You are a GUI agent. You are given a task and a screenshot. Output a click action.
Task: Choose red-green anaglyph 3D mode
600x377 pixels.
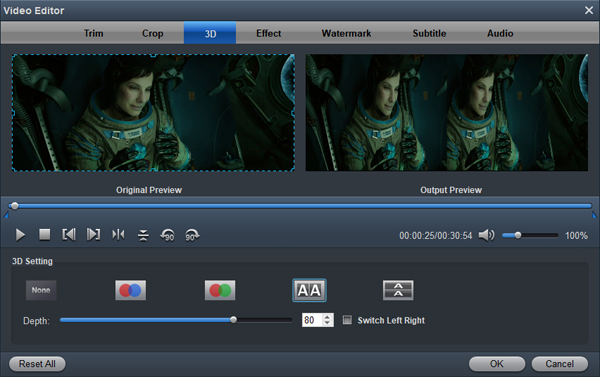coord(220,290)
